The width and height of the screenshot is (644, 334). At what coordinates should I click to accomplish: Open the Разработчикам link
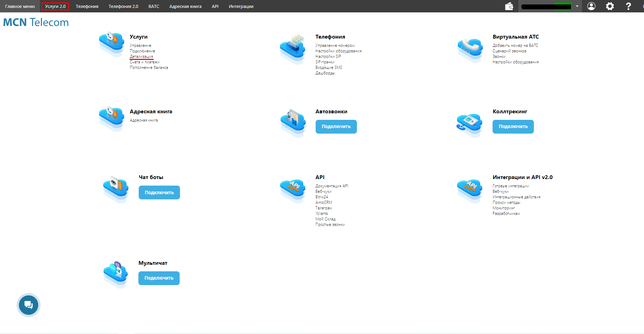coord(506,213)
